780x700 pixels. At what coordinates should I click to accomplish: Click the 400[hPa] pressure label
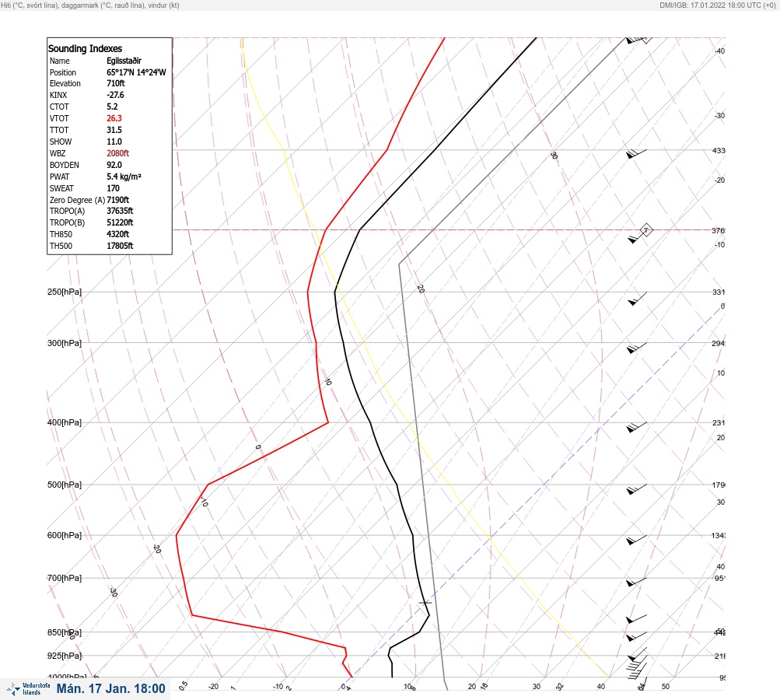click(65, 422)
